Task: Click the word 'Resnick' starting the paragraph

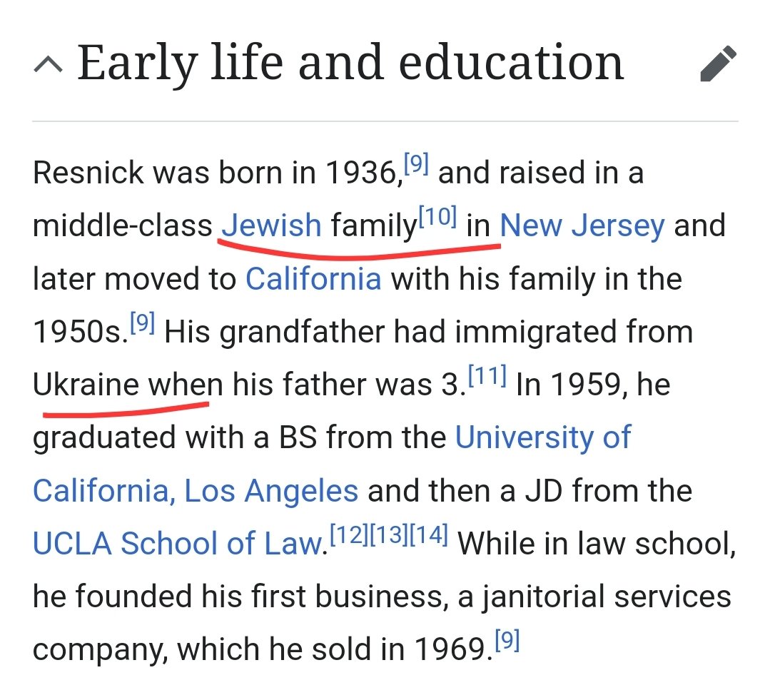Action: click(x=85, y=173)
